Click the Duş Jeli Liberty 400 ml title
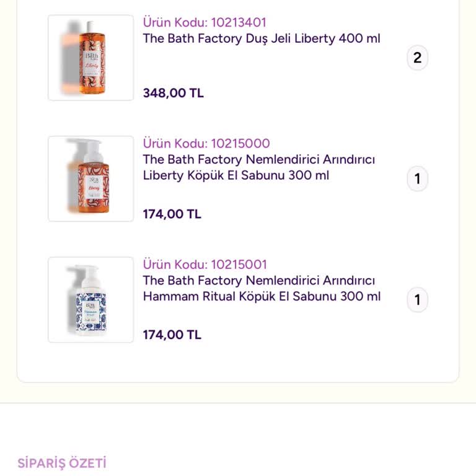This screenshot has width=476, height=476. (x=262, y=38)
